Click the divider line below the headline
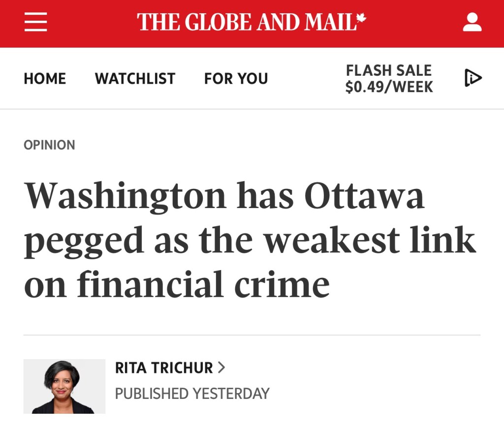504x427 pixels. pos(252,335)
